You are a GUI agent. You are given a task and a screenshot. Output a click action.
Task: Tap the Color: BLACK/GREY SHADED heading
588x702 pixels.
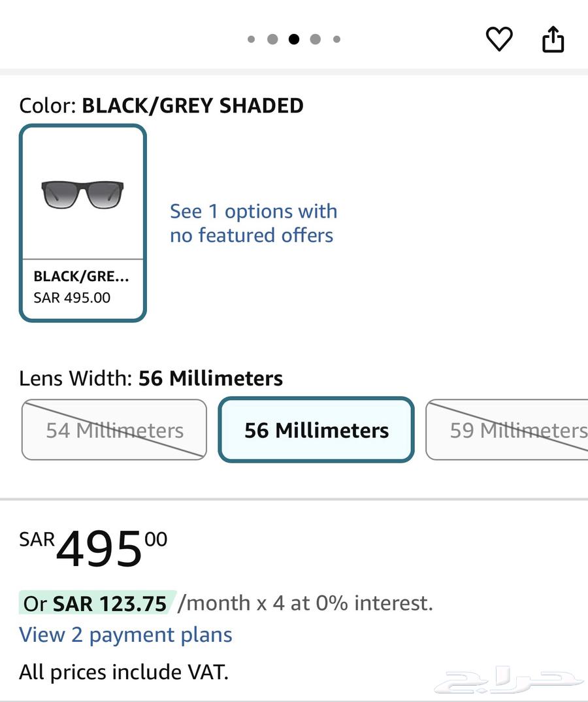pos(161,105)
